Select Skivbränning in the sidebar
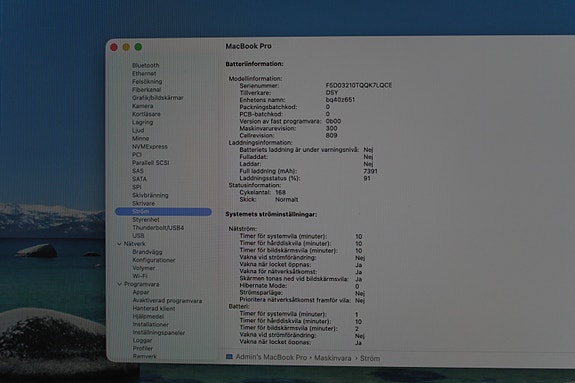Viewport: 575px width, 383px height. pyautogui.click(x=150, y=195)
